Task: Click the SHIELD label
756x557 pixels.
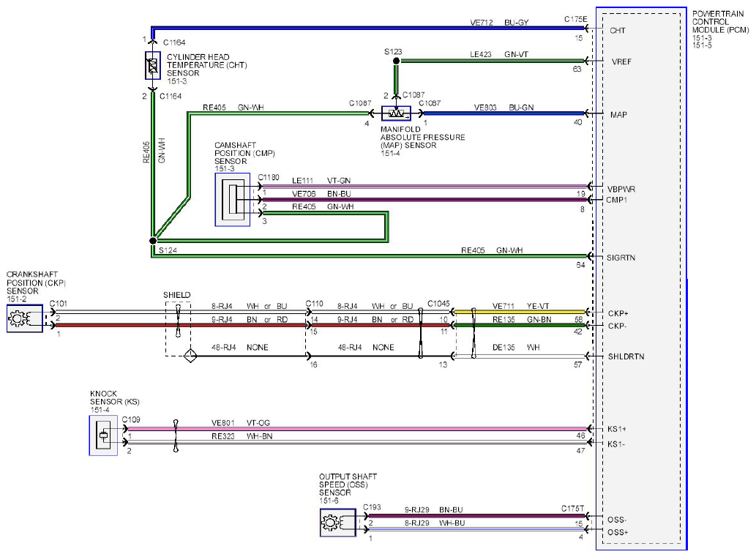Action: point(176,295)
